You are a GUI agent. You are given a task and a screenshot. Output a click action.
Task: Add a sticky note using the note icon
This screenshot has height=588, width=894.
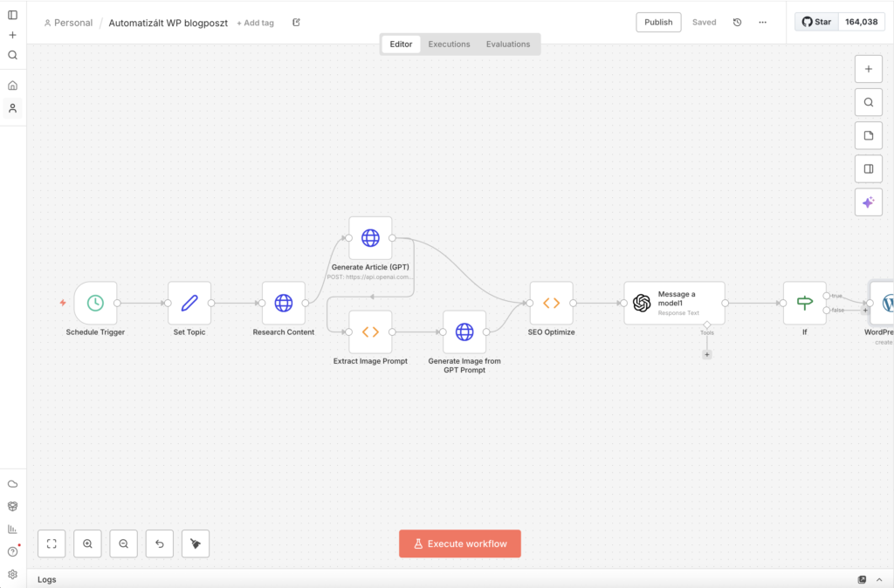[x=868, y=134]
